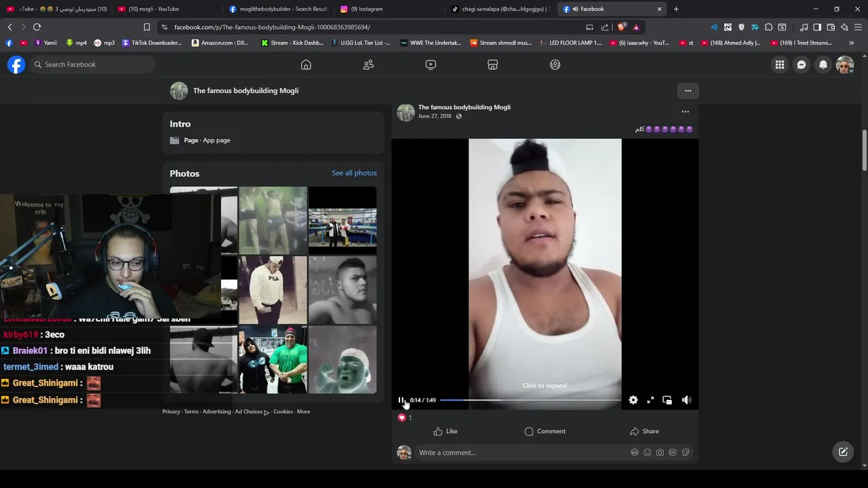868x488 pixels.
Task: Pause the playing video
Action: click(401, 400)
